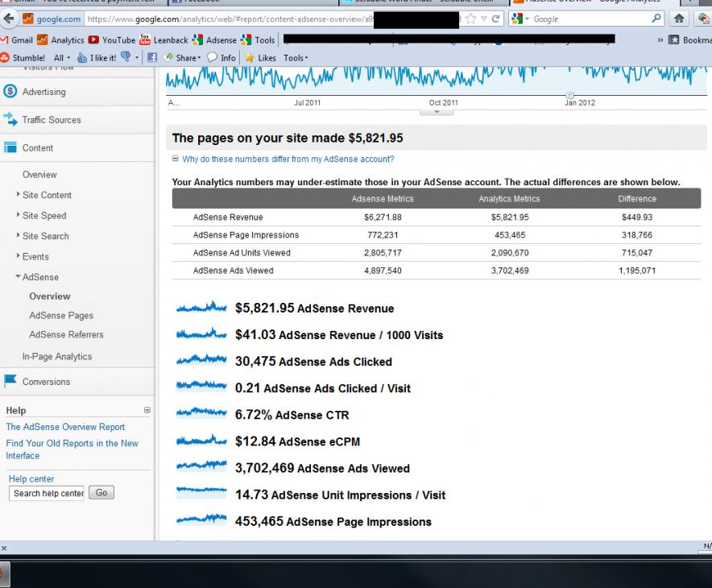Click the I like it! thumbs-up button
712x588 pixels.
(97, 58)
